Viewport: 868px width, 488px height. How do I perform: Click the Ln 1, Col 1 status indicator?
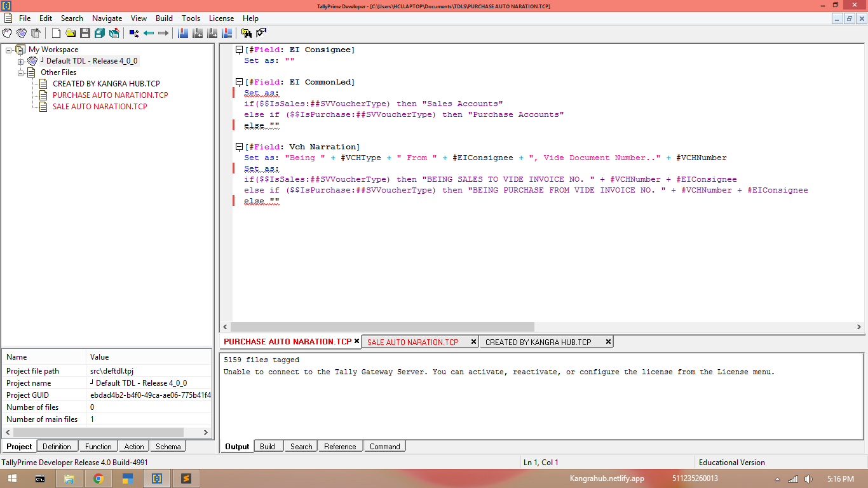[540, 463]
